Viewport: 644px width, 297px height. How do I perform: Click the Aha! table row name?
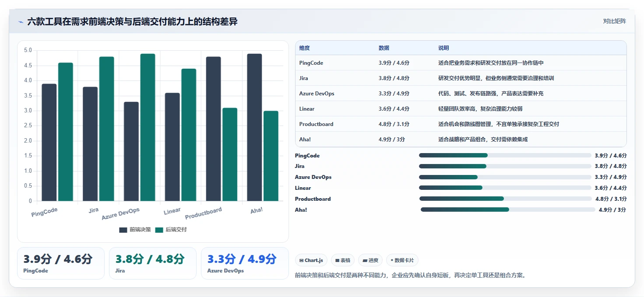tap(304, 140)
